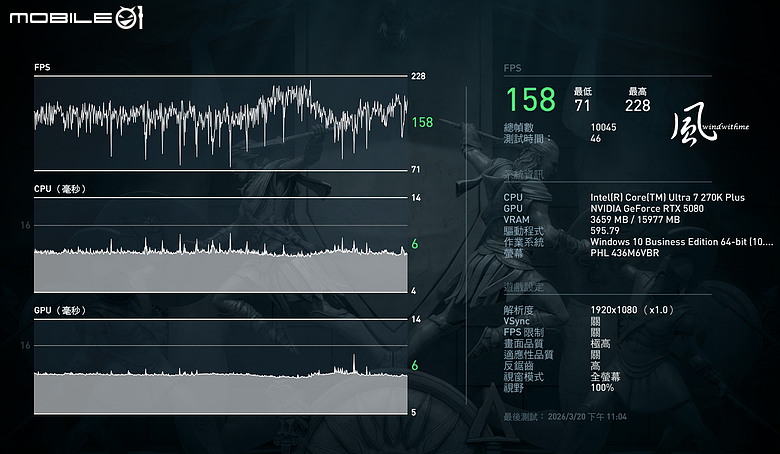Click window mode value 全螢幕
The height and width of the screenshot is (454, 780).
pyautogui.click(x=605, y=377)
